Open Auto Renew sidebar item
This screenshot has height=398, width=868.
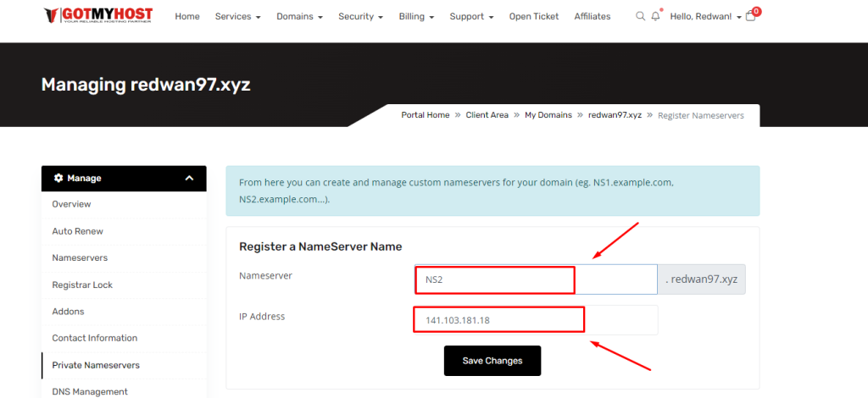coord(77,231)
